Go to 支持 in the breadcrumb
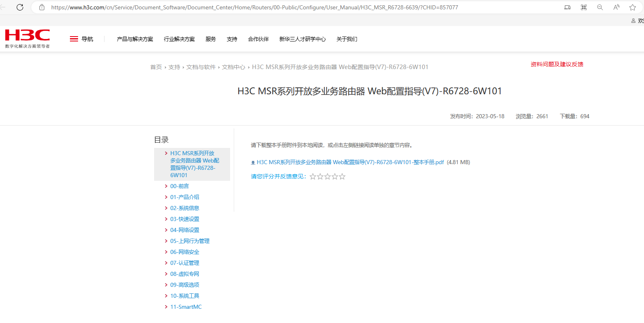This screenshot has height=323, width=644. pyautogui.click(x=174, y=67)
